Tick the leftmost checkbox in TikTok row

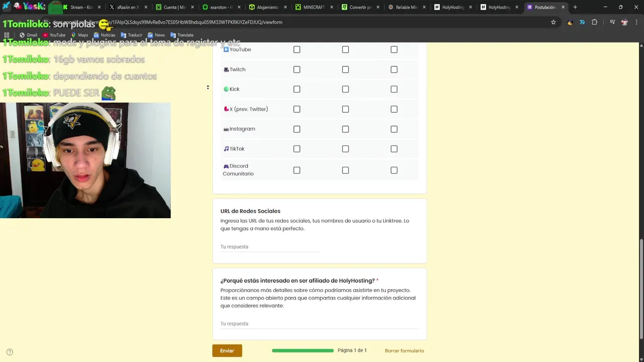click(297, 149)
